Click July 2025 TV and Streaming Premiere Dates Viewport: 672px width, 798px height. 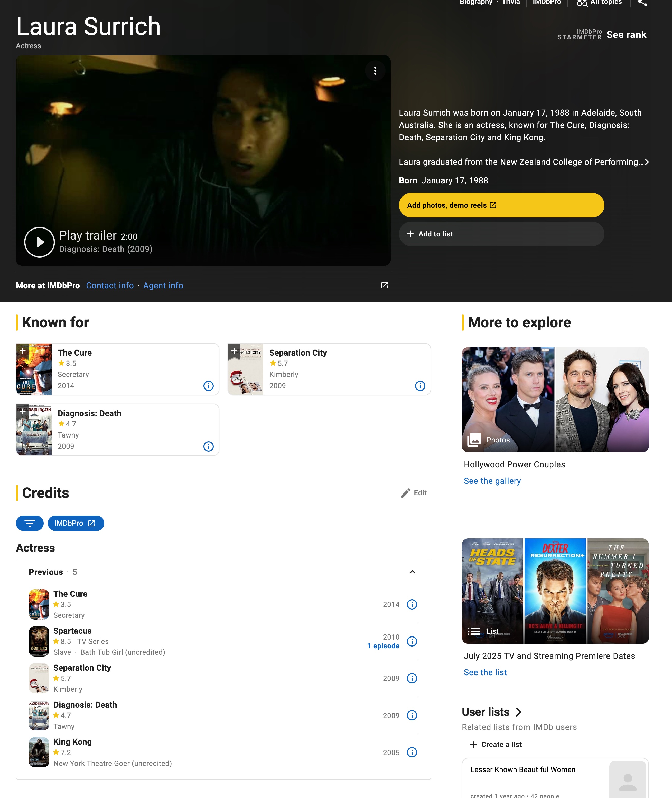pyautogui.click(x=549, y=656)
